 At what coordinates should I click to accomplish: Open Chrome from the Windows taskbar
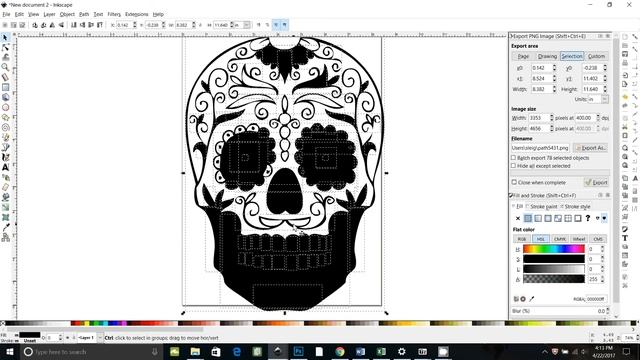click(x=340, y=351)
